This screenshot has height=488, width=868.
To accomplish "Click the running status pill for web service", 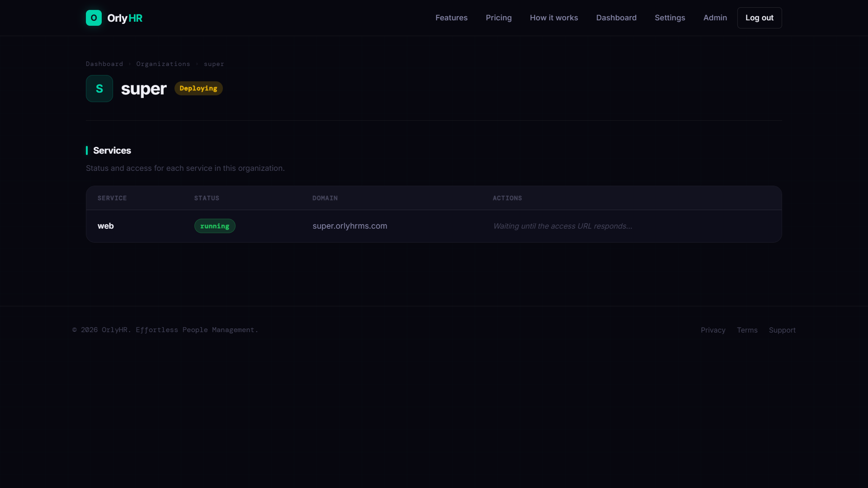I will pyautogui.click(x=214, y=226).
